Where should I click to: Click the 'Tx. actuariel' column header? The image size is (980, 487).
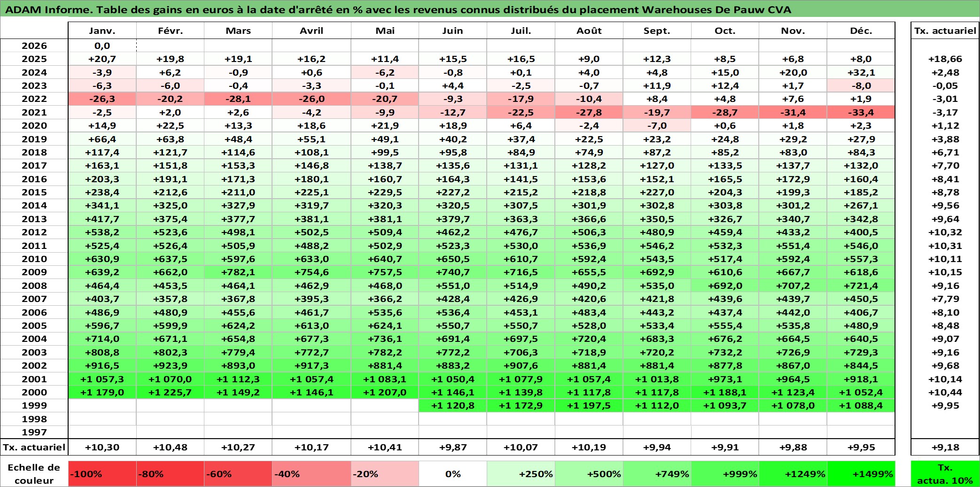pyautogui.click(x=945, y=31)
